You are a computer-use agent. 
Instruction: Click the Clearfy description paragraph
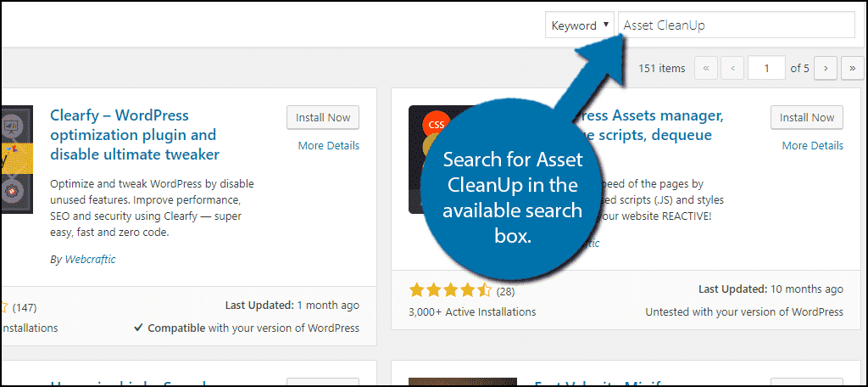coord(152,208)
